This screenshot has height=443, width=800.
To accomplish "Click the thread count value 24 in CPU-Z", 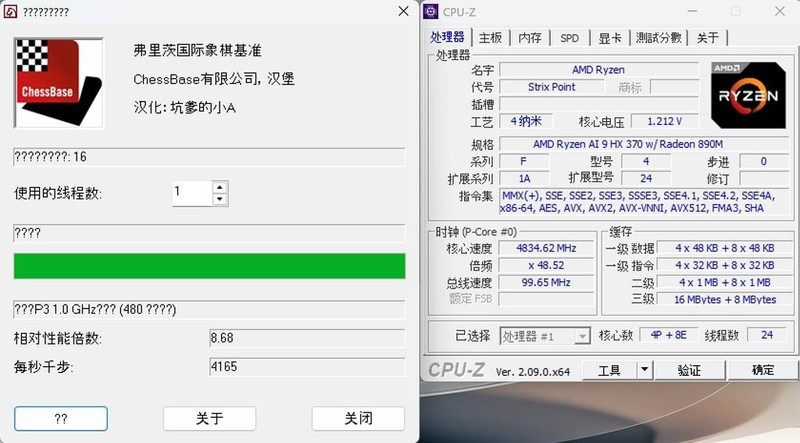I will [x=766, y=335].
